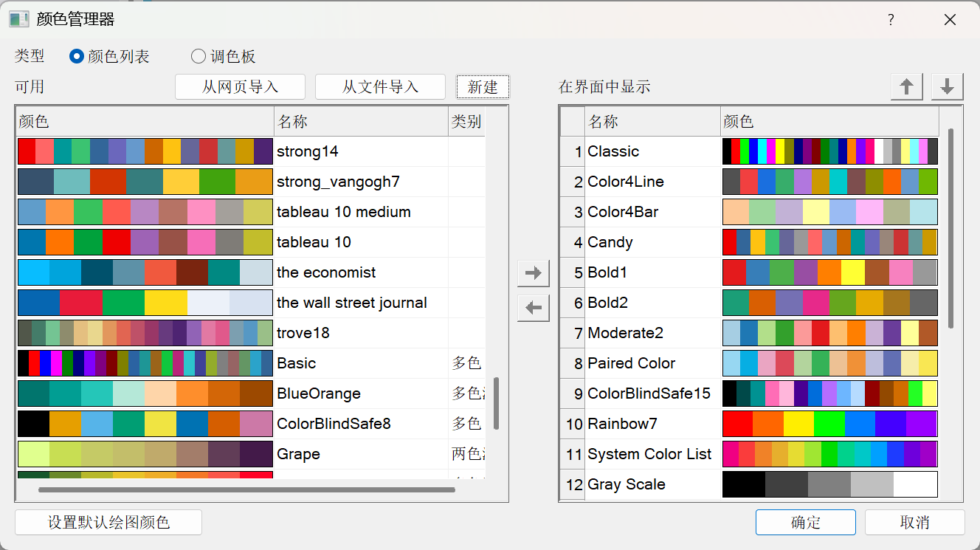Click the 类别 column header
Viewport: 980px width, 550px height.
click(x=466, y=122)
